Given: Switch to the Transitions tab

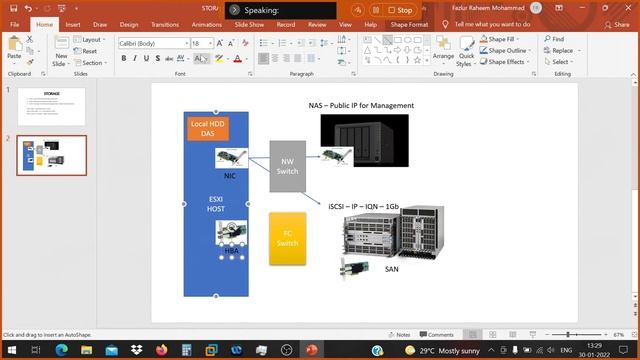Looking at the screenshot, I should (x=165, y=24).
